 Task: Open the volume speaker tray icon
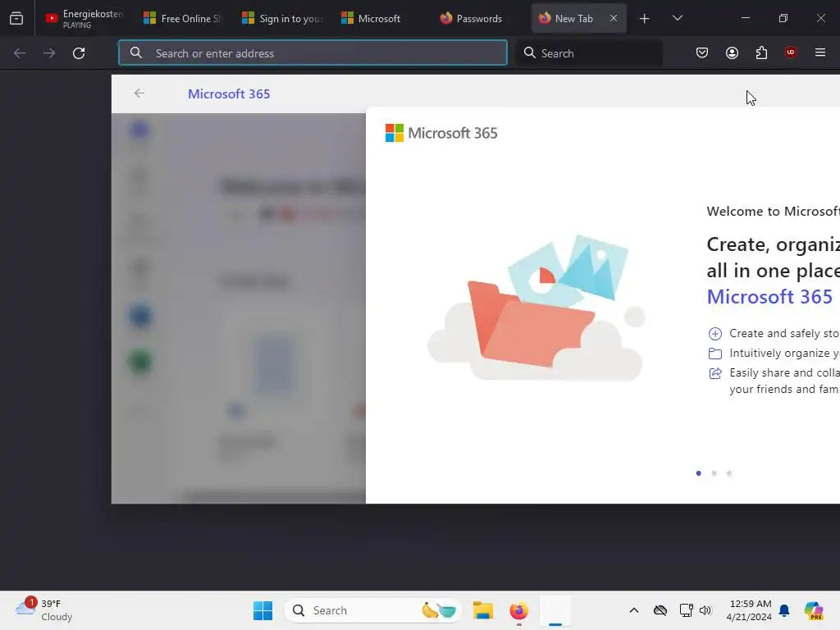click(705, 610)
